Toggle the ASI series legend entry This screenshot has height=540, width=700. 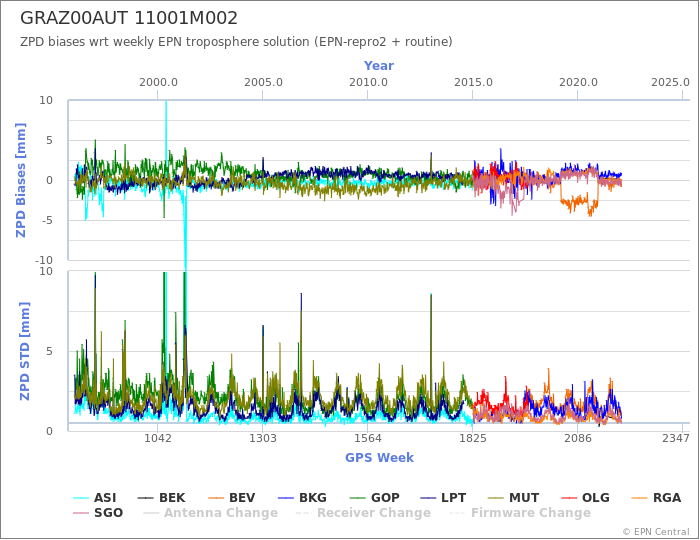[95, 498]
